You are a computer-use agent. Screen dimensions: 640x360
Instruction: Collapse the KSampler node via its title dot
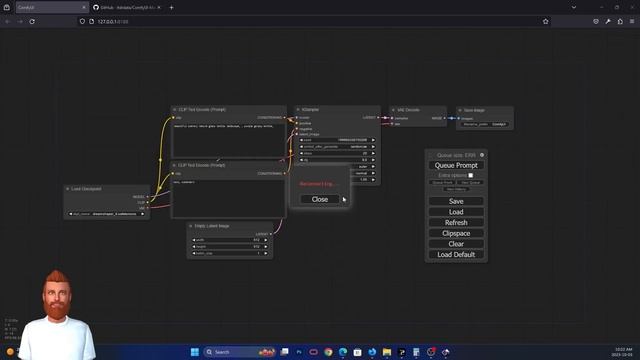pyautogui.click(x=298, y=109)
